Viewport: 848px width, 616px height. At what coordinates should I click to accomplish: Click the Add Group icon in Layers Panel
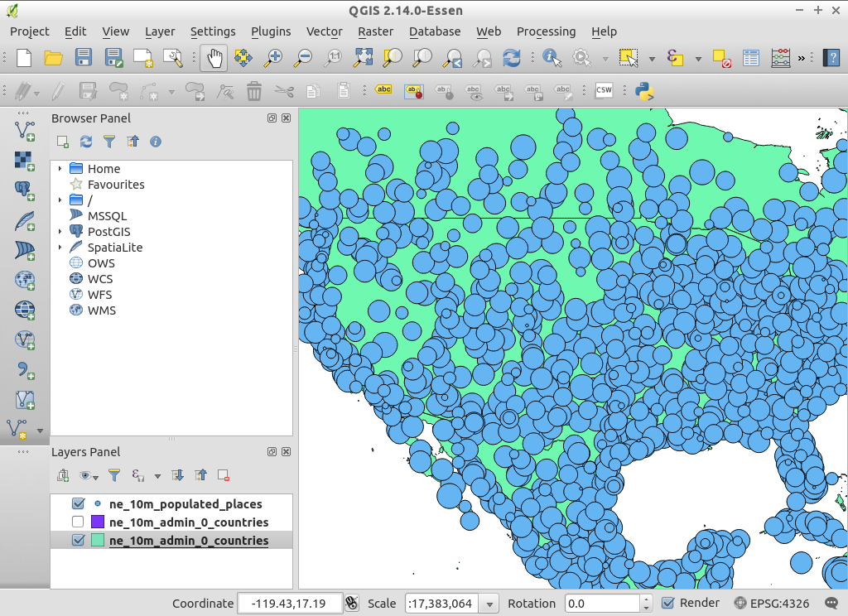[63, 475]
